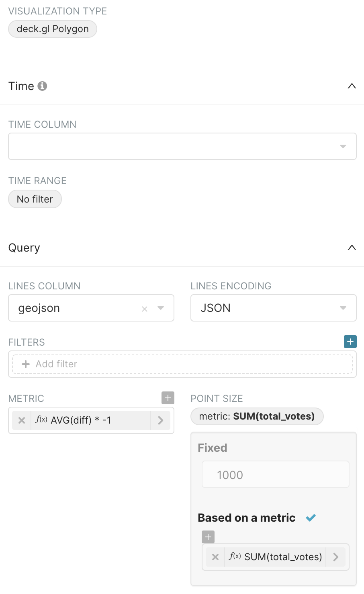Open the SUM(total_votes) metric arrow
364x594 pixels.
click(x=336, y=557)
